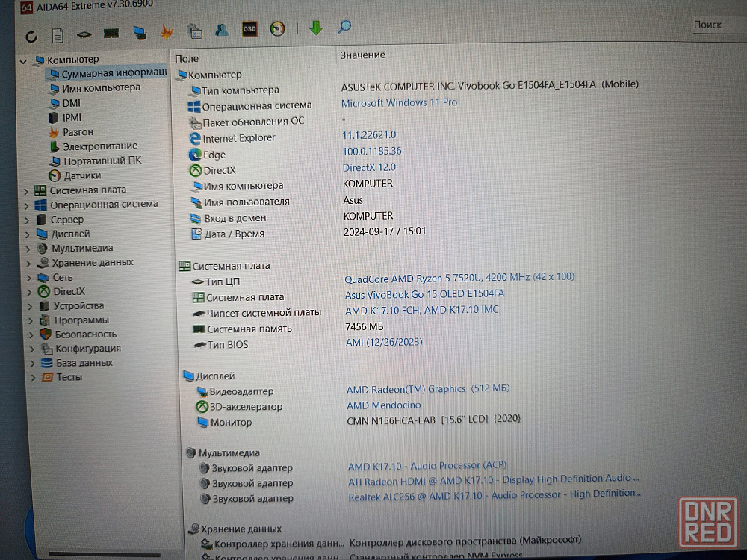Click the left pane horizontal scrollbar
747x560 pixels.
pyautogui.click(x=105, y=554)
